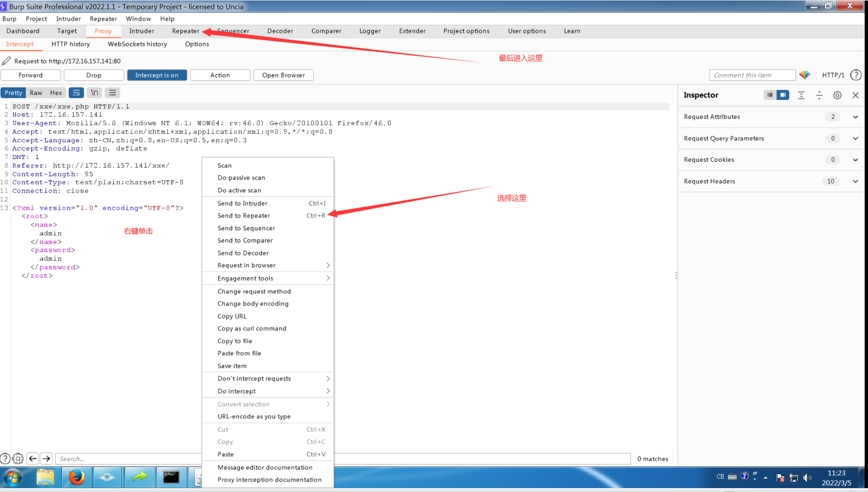Click the \n line-ending display icon

coord(94,92)
